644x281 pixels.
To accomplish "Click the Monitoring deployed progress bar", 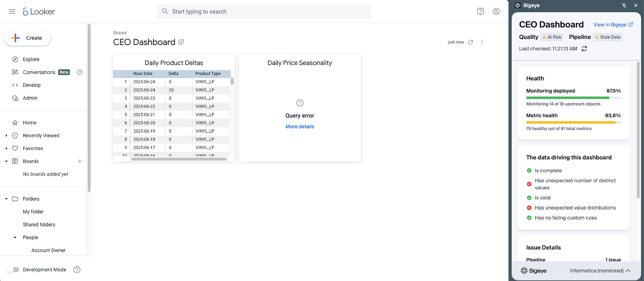I will [x=574, y=98].
